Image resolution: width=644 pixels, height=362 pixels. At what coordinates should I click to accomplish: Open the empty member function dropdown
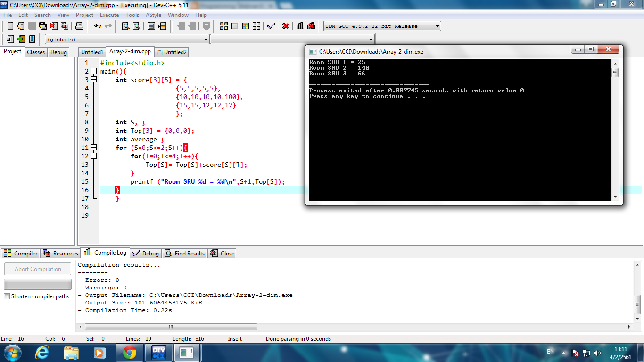coord(292,40)
